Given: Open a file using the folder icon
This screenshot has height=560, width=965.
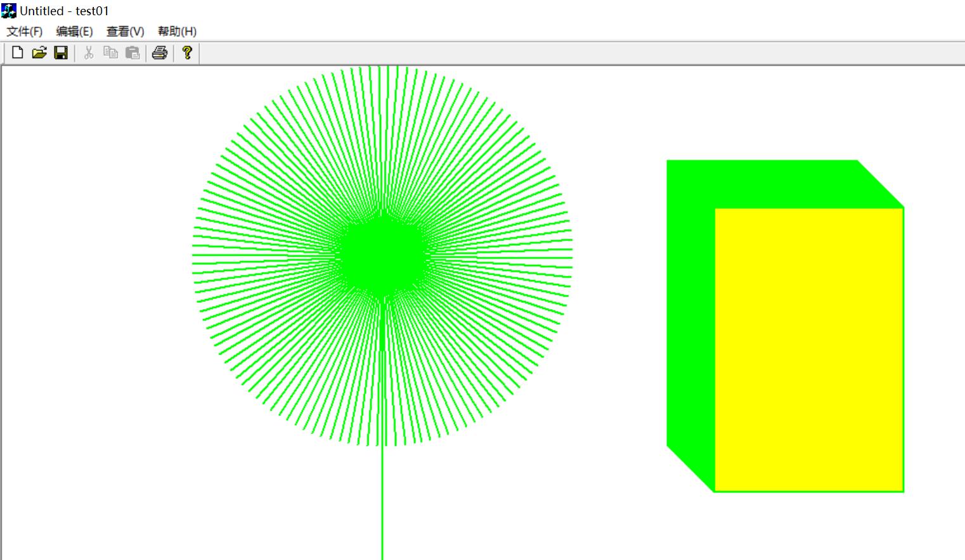Looking at the screenshot, I should coord(39,53).
